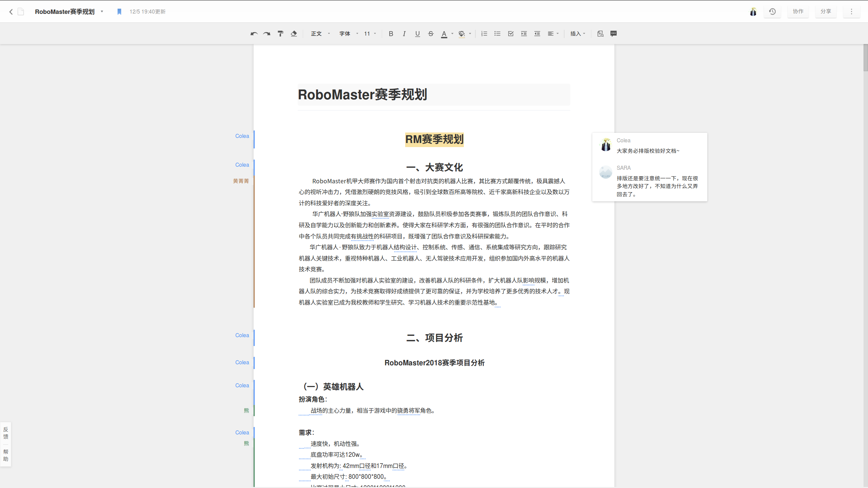868x488 pixels.
Task: Open the font size 11 dropdown
Action: tap(370, 34)
